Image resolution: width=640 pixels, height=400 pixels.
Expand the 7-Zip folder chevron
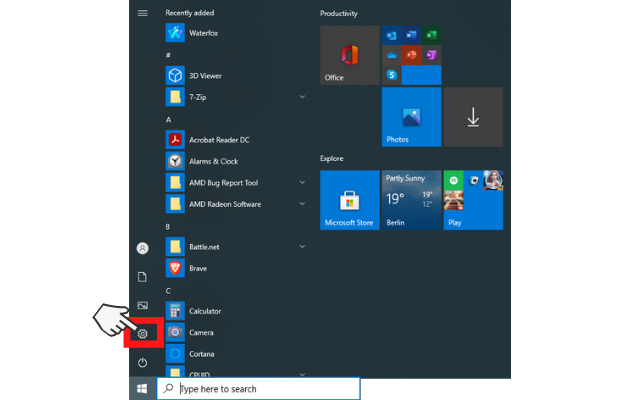pos(302,97)
